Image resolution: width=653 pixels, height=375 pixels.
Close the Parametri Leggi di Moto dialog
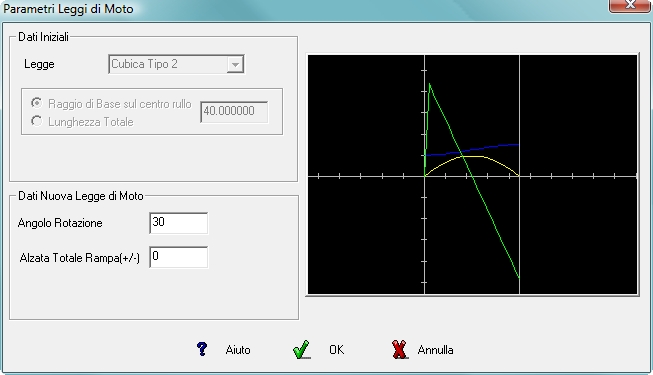tap(630, 5)
